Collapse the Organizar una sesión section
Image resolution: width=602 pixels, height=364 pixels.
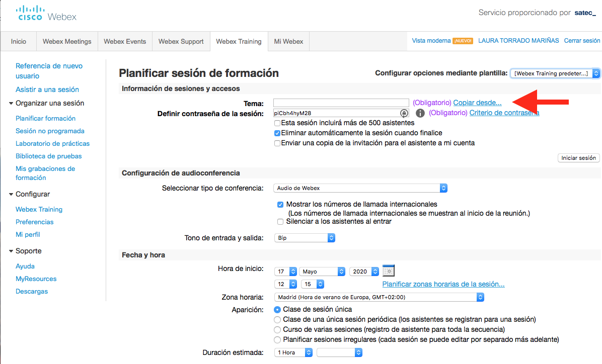pyautogui.click(x=11, y=104)
